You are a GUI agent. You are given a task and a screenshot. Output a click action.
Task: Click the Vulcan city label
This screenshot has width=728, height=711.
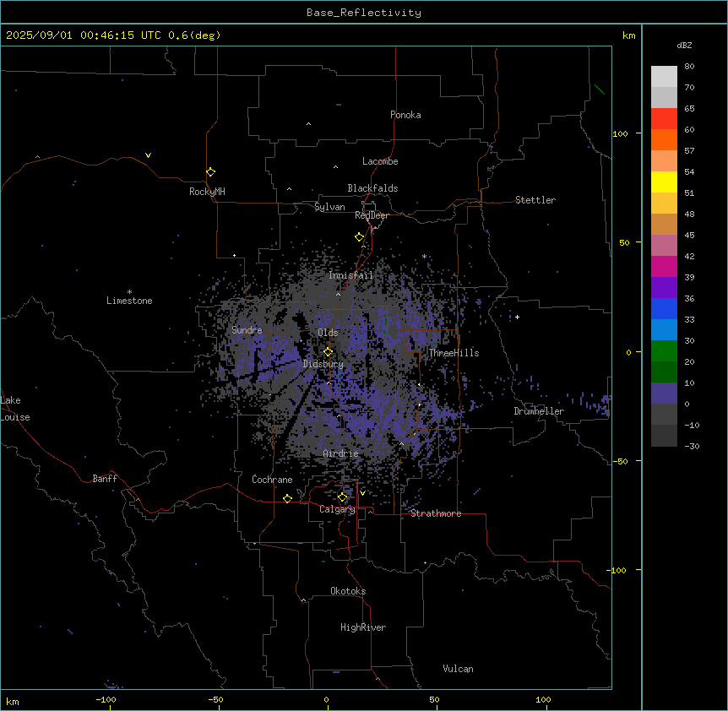coord(458,669)
